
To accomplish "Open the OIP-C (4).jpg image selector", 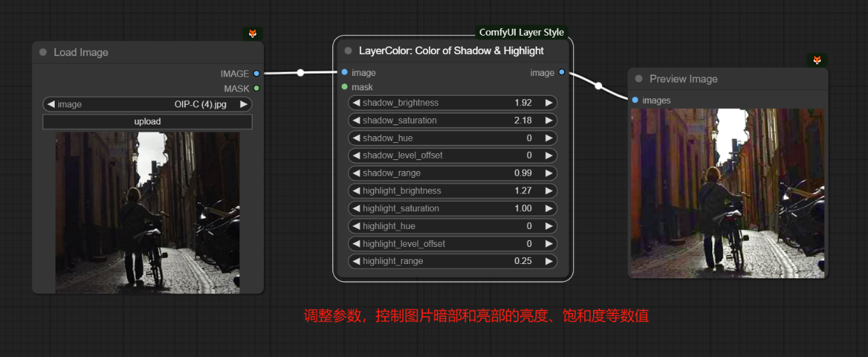I will click(x=147, y=105).
